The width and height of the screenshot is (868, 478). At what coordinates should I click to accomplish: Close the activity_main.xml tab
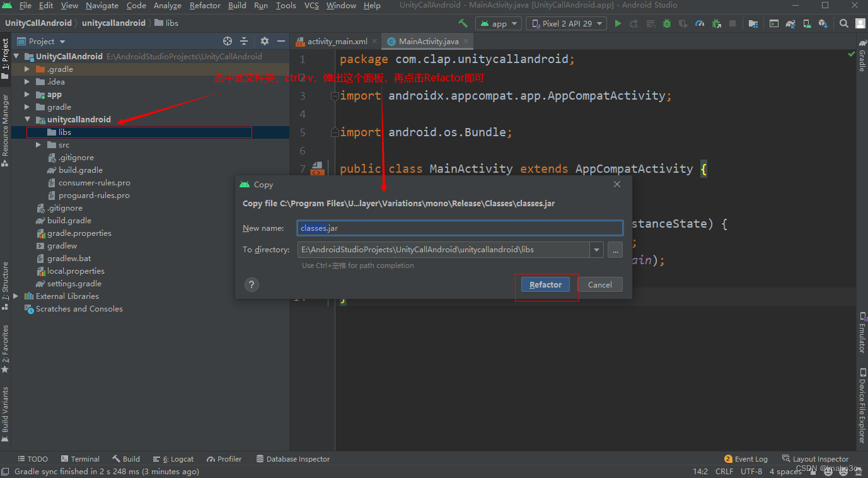[x=374, y=41]
